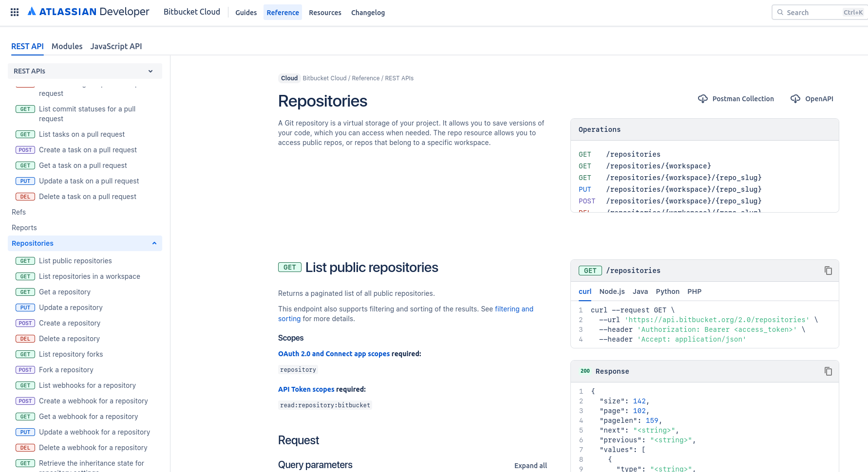Open Fork a repository sidebar entry

[x=66, y=370]
